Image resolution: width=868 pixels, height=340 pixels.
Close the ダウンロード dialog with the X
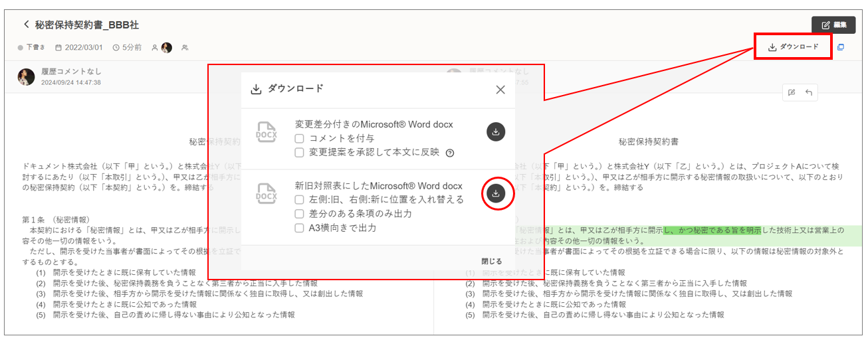pyautogui.click(x=500, y=90)
